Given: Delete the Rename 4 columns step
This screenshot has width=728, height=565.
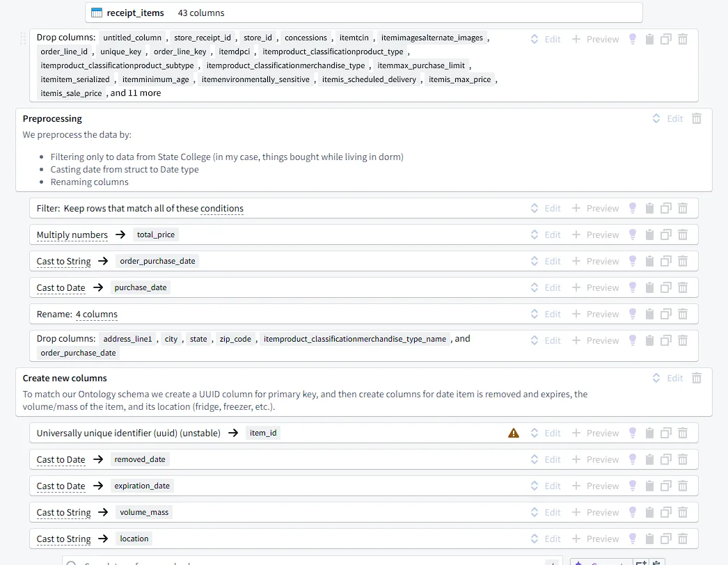Looking at the screenshot, I should tap(683, 314).
